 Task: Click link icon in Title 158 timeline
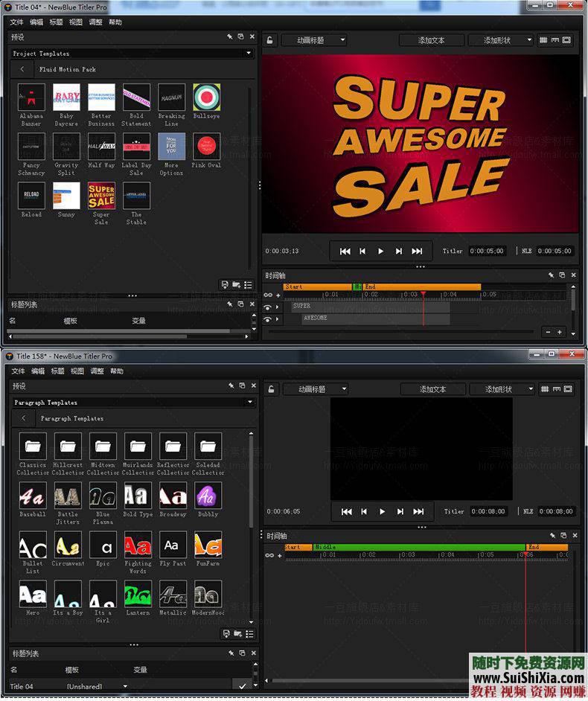coord(269,555)
